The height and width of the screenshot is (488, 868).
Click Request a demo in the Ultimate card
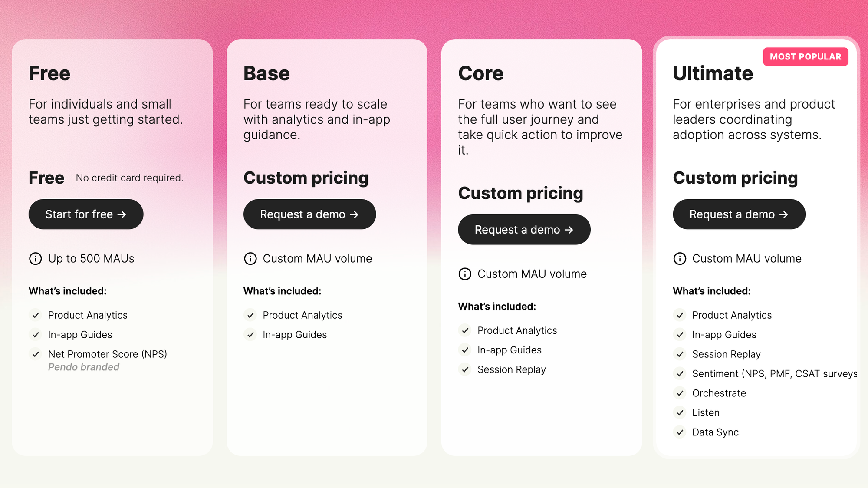click(738, 214)
